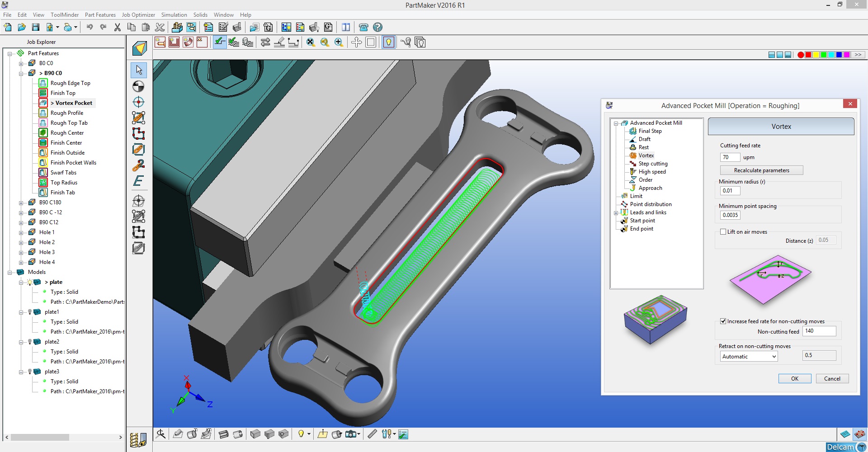The width and height of the screenshot is (868, 452).
Task: Click the Recalculate parameters button
Action: coord(762,170)
